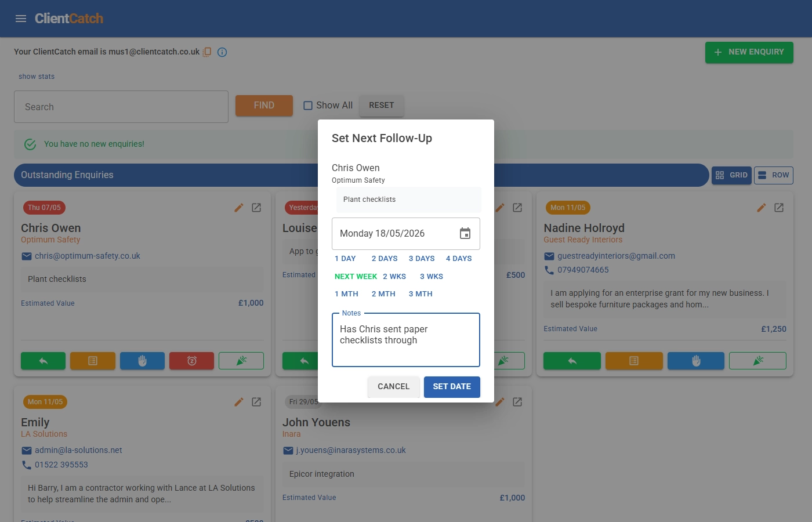Switch to ROW view
Screen dimensions: 812x522
point(774,175)
